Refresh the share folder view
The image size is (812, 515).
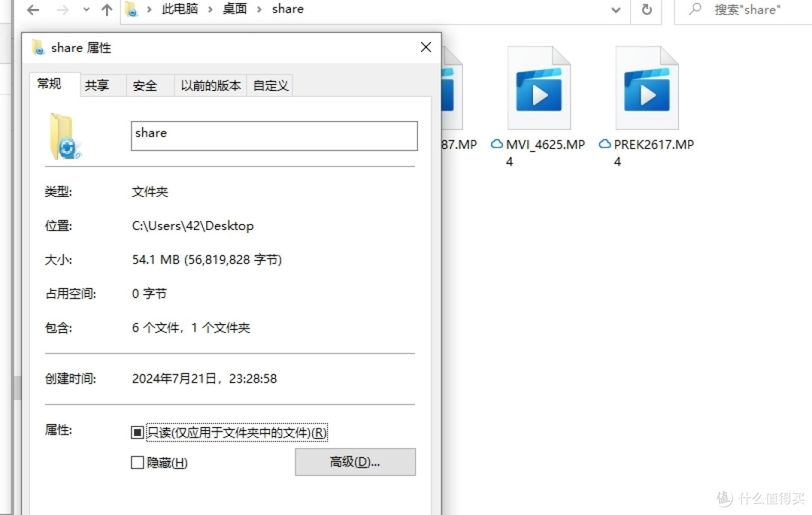647,9
